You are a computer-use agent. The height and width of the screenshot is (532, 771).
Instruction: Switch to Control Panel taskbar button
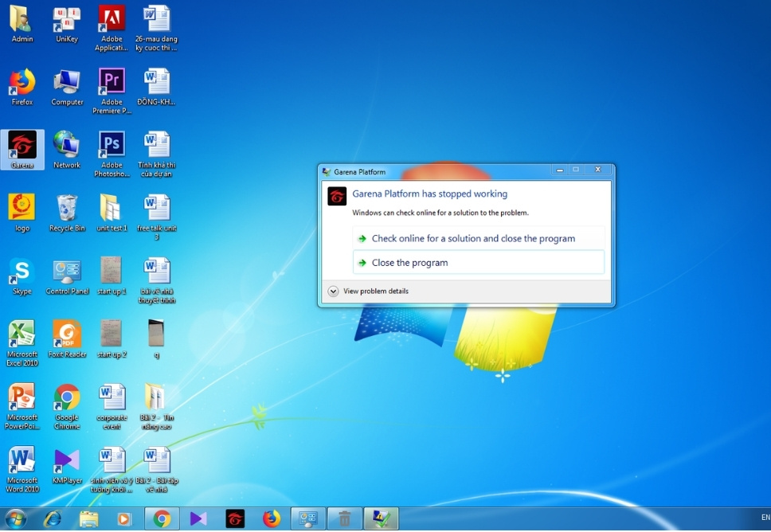coord(307,518)
